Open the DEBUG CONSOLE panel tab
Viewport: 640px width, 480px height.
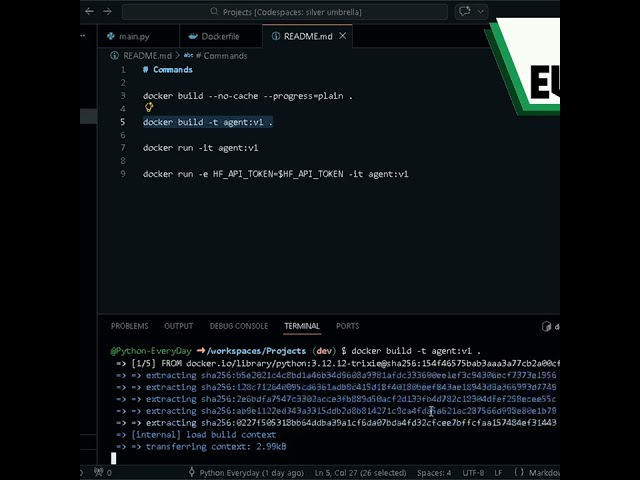(239, 326)
